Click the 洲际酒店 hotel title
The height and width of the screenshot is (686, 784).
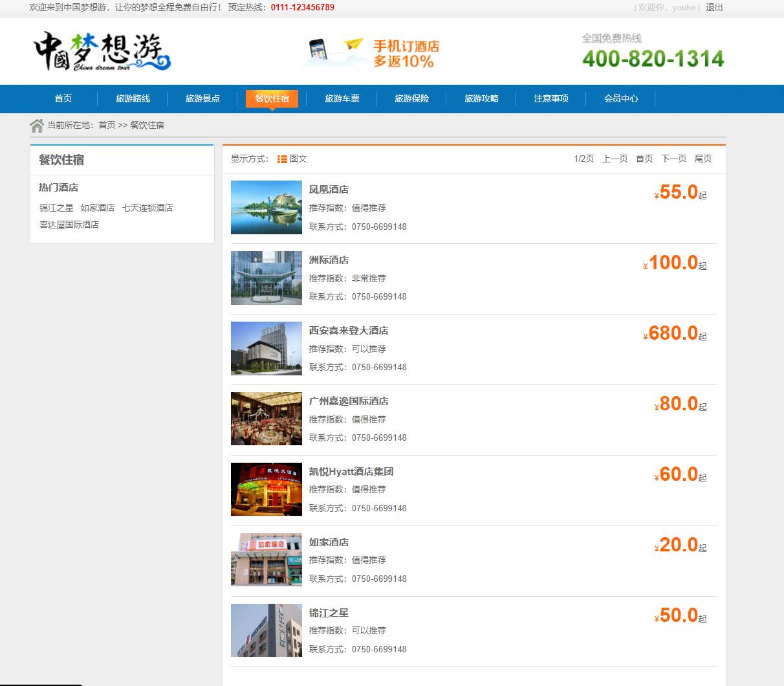tap(329, 260)
